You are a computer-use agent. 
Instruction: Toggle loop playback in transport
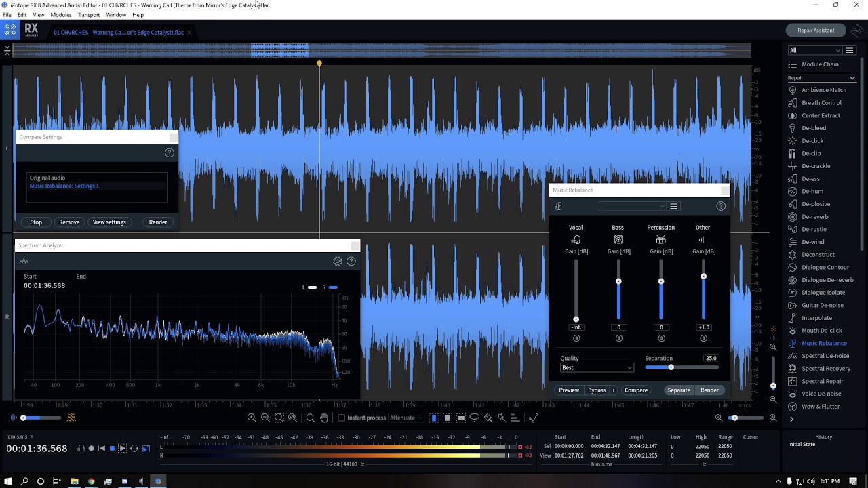[134, 449]
